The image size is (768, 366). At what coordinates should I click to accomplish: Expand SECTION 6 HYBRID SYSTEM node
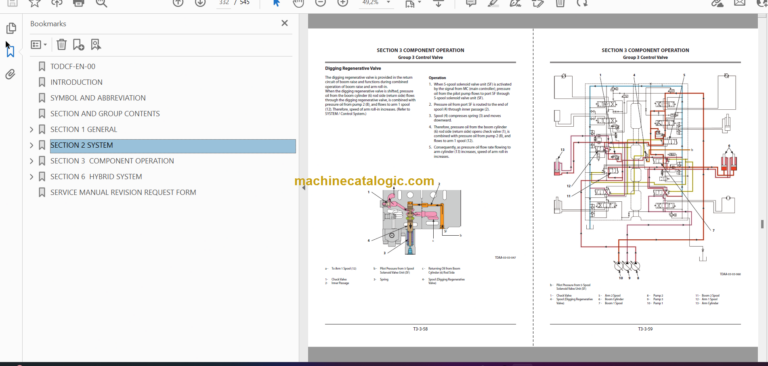pyautogui.click(x=32, y=177)
